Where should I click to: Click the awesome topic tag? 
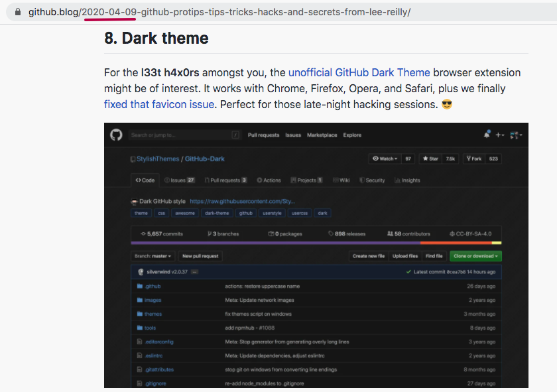[x=185, y=213]
